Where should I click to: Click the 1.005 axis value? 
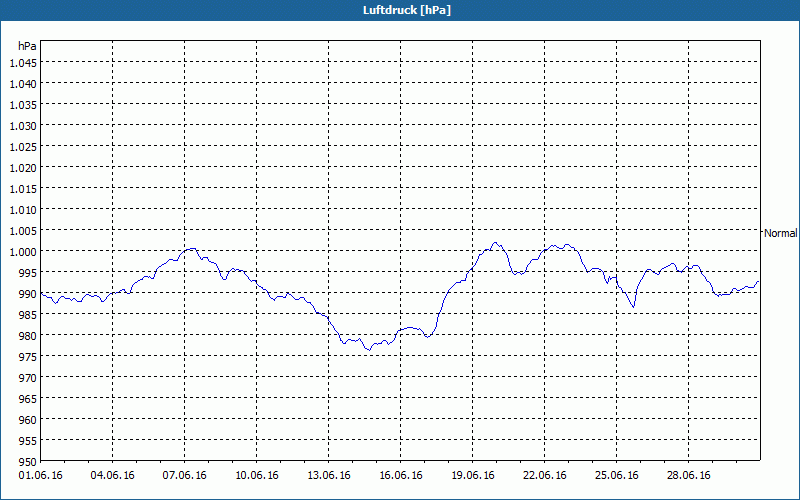pyautogui.click(x=23, y=231)
